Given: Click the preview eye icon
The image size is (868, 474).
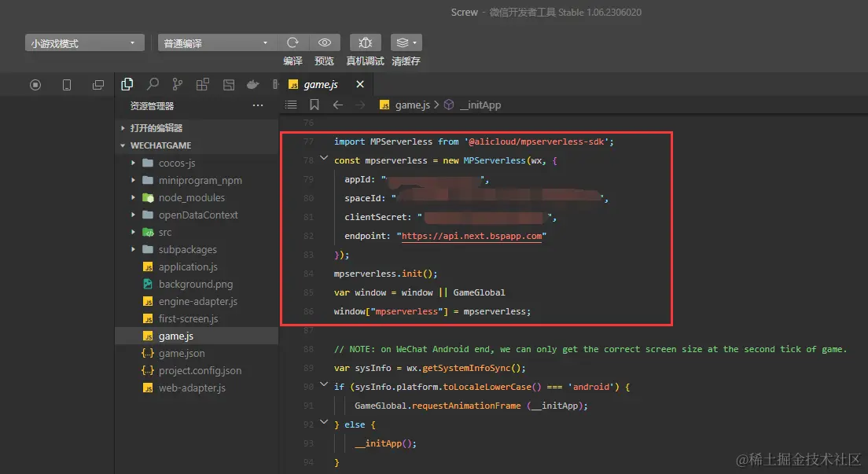Looking at the screenshot, I should [325, 42].
